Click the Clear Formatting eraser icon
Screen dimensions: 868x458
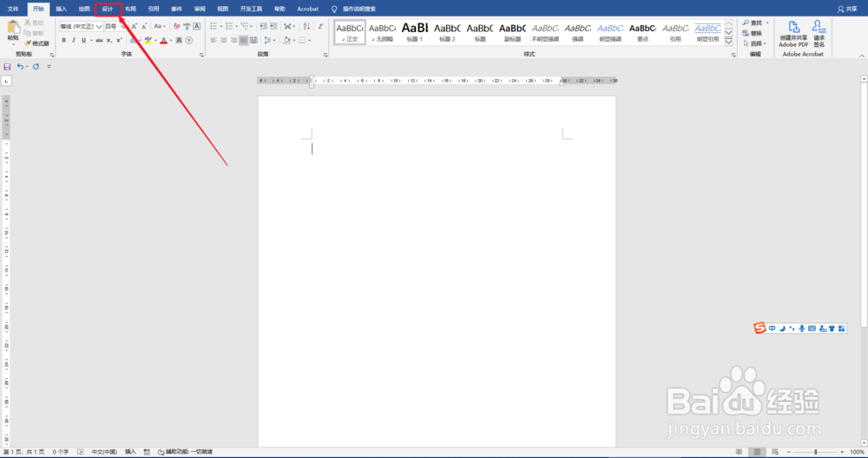(x=176, y=26)
